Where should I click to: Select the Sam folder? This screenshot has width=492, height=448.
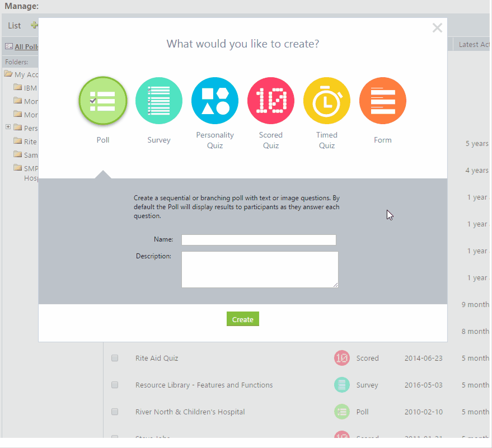coord(31,155)
